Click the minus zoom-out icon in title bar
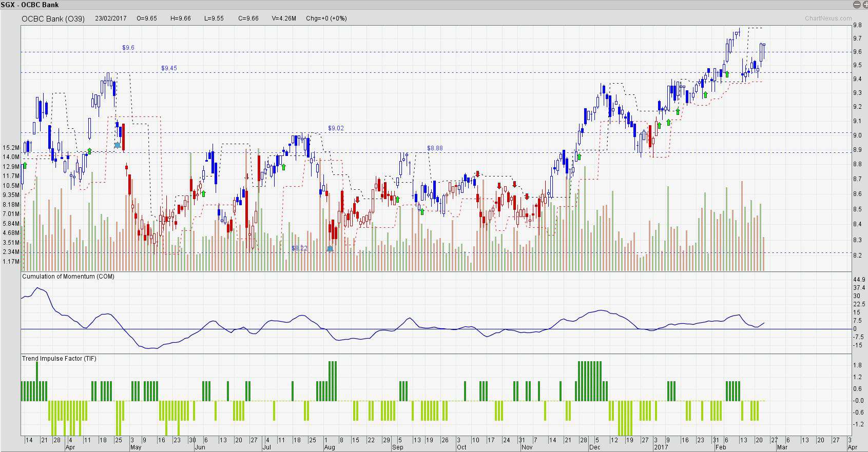This screenshot has height=452, width=868. pyautogui.click(x=857, y=5)
